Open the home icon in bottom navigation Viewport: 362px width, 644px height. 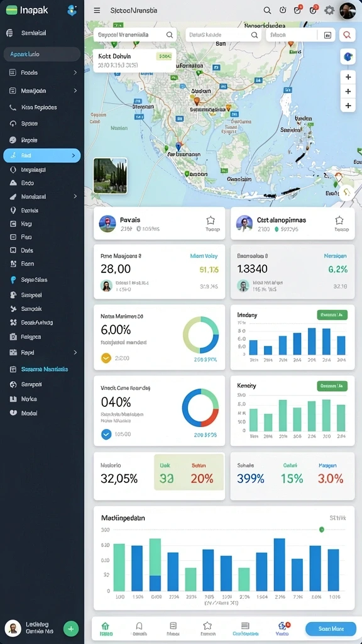pos(105,626)
